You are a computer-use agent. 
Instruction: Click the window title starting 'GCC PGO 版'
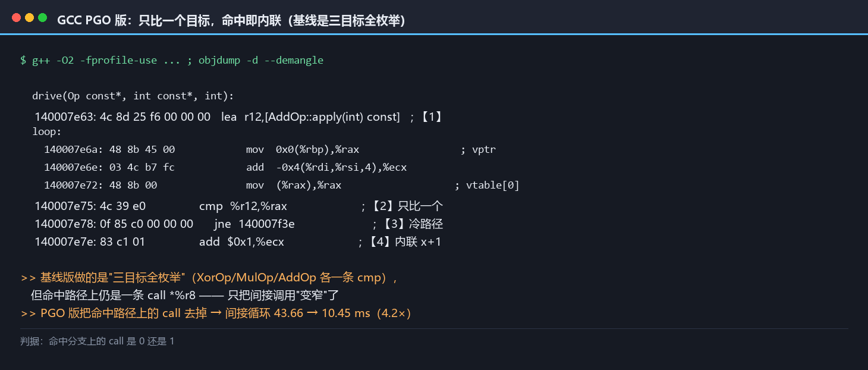pos(231,21)
